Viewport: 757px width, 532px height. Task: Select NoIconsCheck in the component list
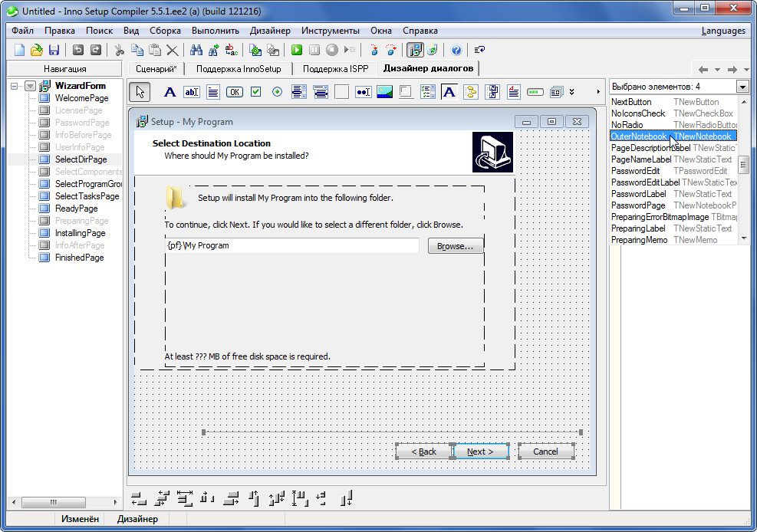[x=638, y=113]
